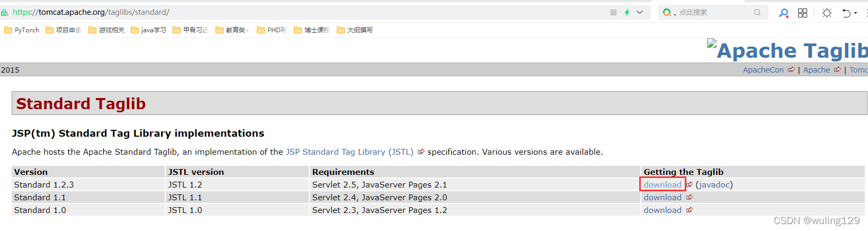868x231 pixels.
Task: Click the green secure padlock icon
Action: tap(4, 12)
